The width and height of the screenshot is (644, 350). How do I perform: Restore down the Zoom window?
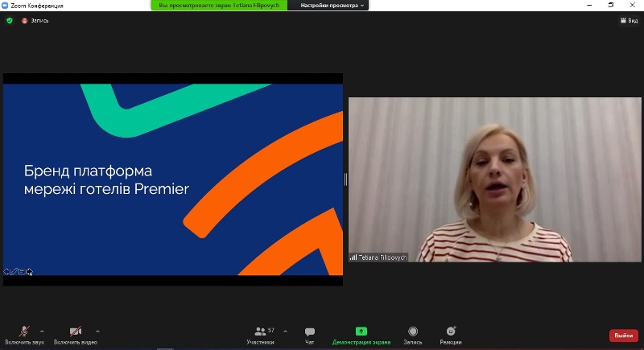pos(611,5)
